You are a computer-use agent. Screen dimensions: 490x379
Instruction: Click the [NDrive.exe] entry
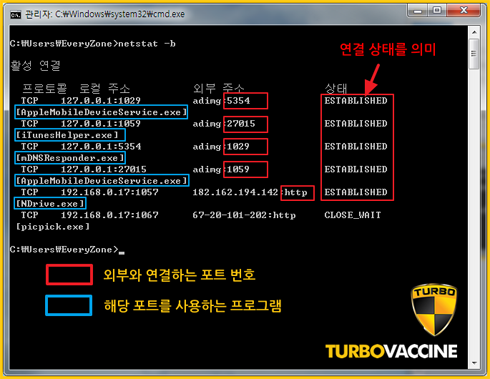[x=50, y=203]
